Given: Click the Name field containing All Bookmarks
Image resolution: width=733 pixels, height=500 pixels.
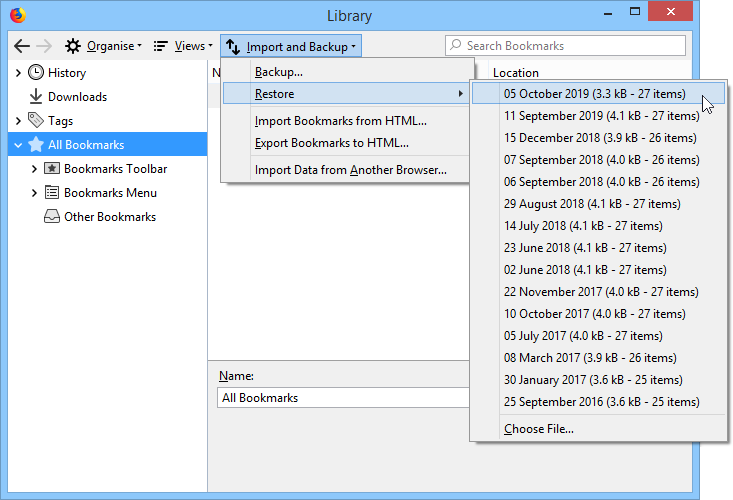Looking at the screenshot, I should tap(344, 397).
